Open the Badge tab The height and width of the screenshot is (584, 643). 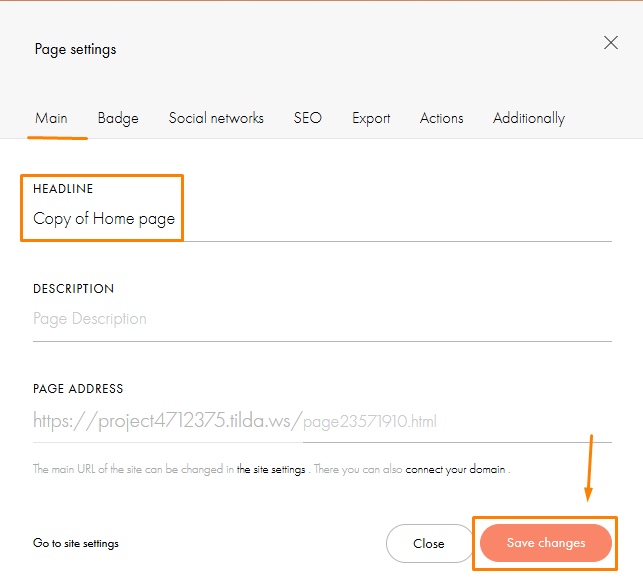click(118, 118)
